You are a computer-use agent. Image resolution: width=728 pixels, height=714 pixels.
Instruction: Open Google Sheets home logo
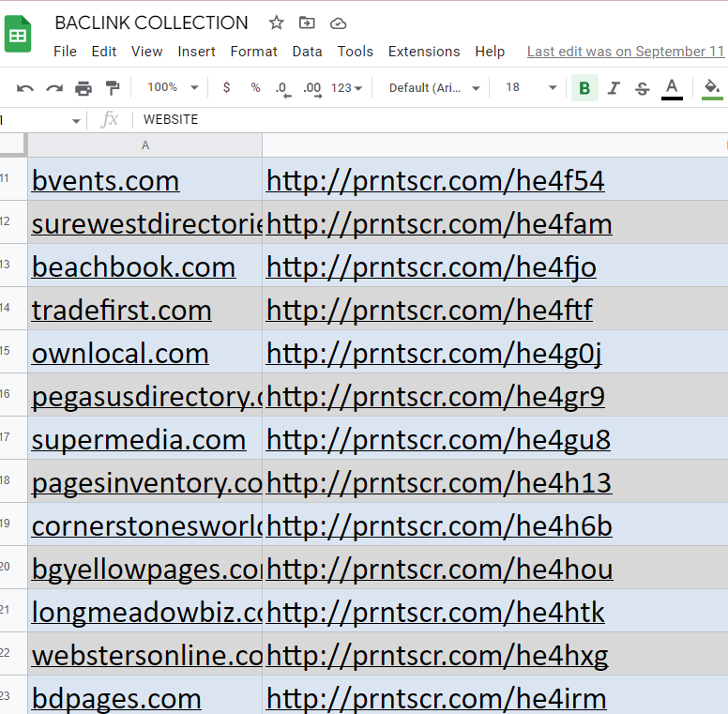click(18, 37)
